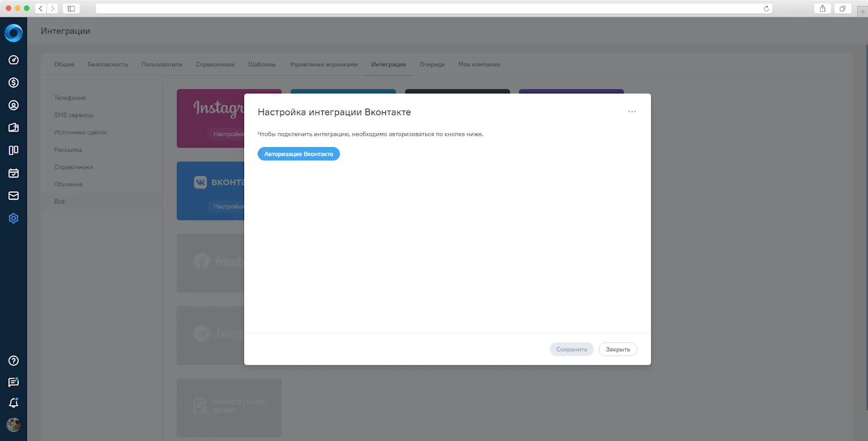Open the chat messages icon in sidebar
The image size is (868, 441).
pyautogui.click(x=14, y=382)
